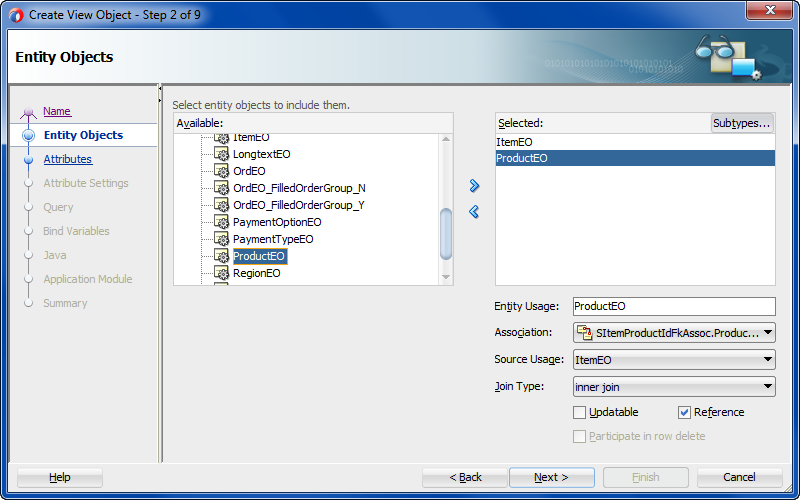
Task: Open the Source Usage dropdown
Action: (674, 360)
